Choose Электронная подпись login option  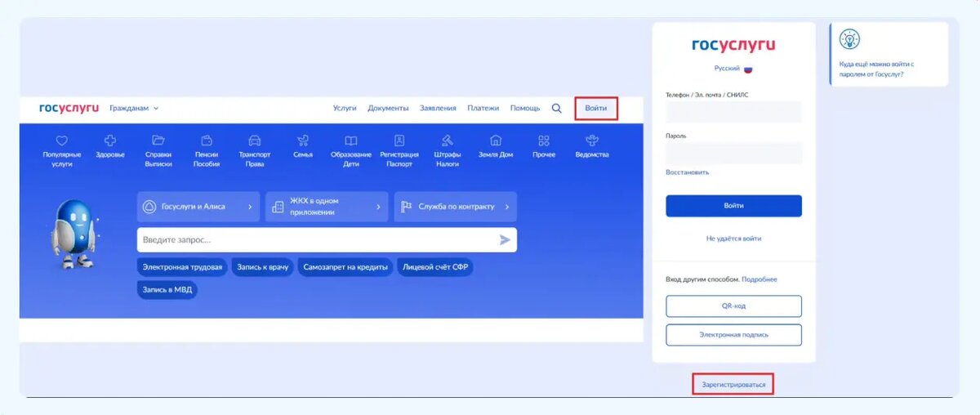click(x=733, y=335)
